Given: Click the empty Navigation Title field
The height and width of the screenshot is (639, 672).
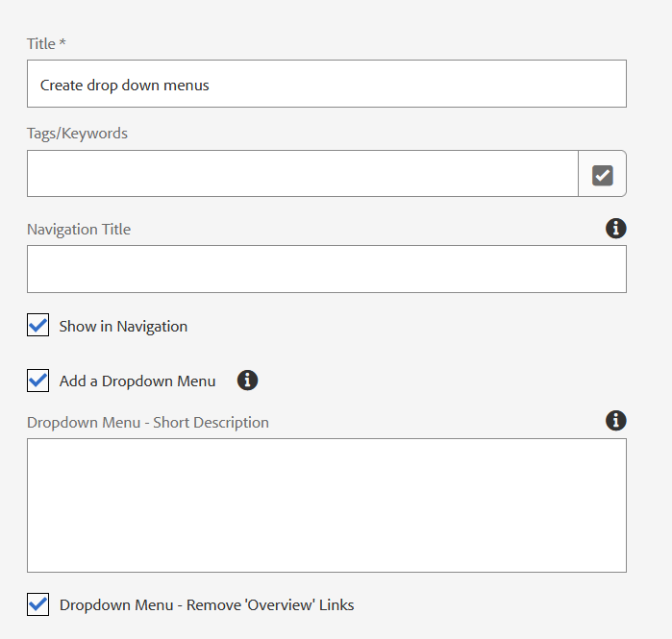Looking at the screenshot, I should click(327, 269).
